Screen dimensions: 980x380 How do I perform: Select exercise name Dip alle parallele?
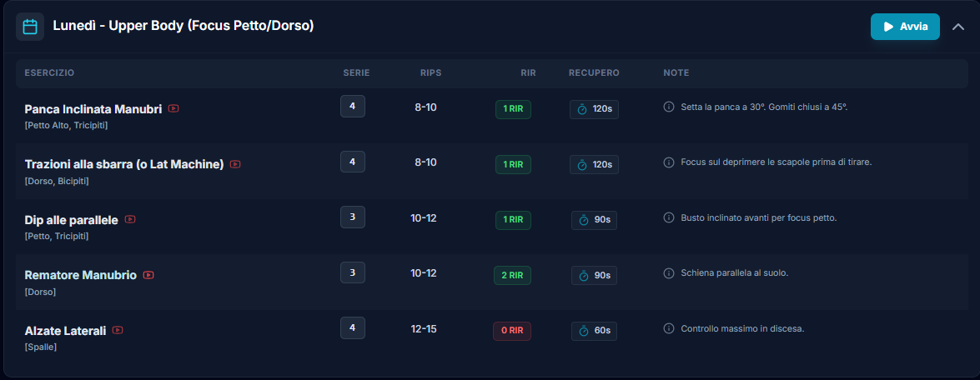(x=71, y=220)
